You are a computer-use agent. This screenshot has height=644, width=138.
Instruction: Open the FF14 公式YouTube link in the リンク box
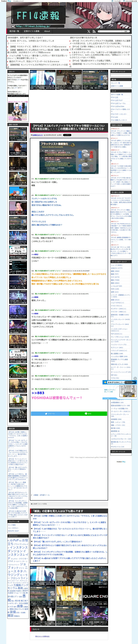117,106
